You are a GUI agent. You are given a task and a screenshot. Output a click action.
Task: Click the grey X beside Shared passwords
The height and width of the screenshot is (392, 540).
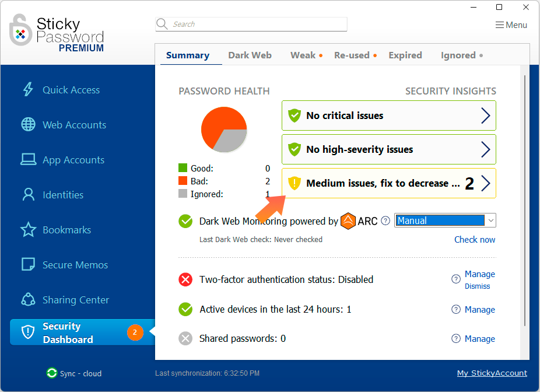pos(185,338)
